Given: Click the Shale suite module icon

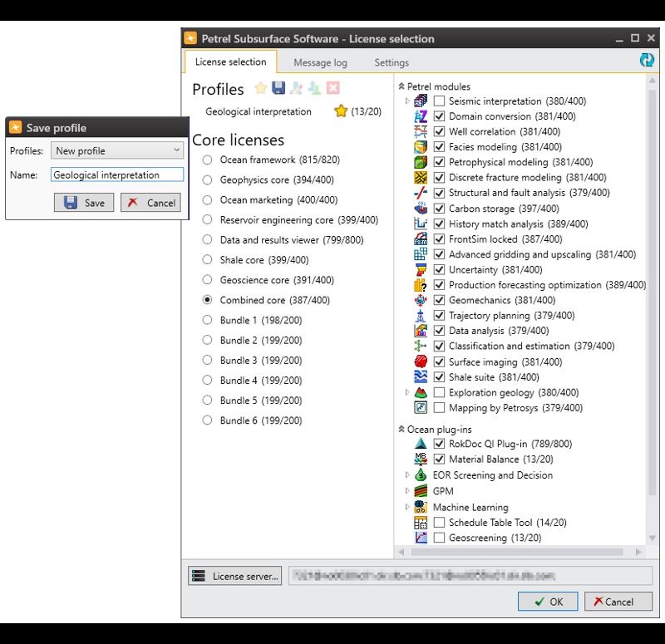Looking at the screenshot, I should pyautogui.click(x=421, y=377).
